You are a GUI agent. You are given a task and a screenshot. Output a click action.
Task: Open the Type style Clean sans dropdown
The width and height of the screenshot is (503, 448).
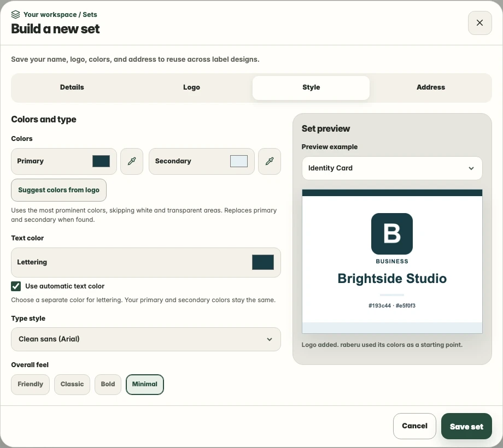click(145, 339)
